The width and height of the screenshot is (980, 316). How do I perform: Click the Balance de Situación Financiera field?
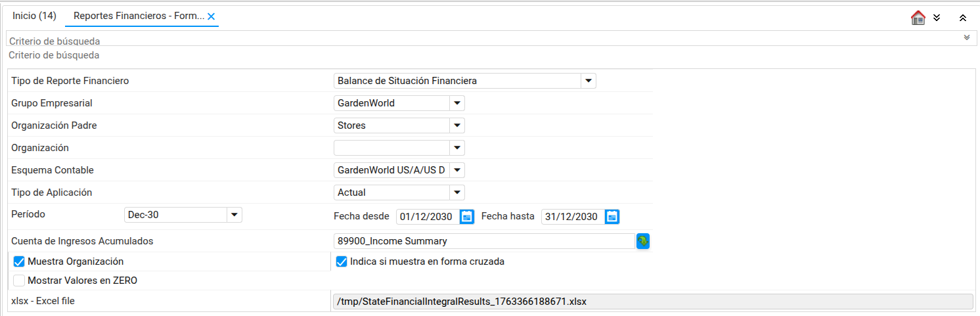pos(457,81)
